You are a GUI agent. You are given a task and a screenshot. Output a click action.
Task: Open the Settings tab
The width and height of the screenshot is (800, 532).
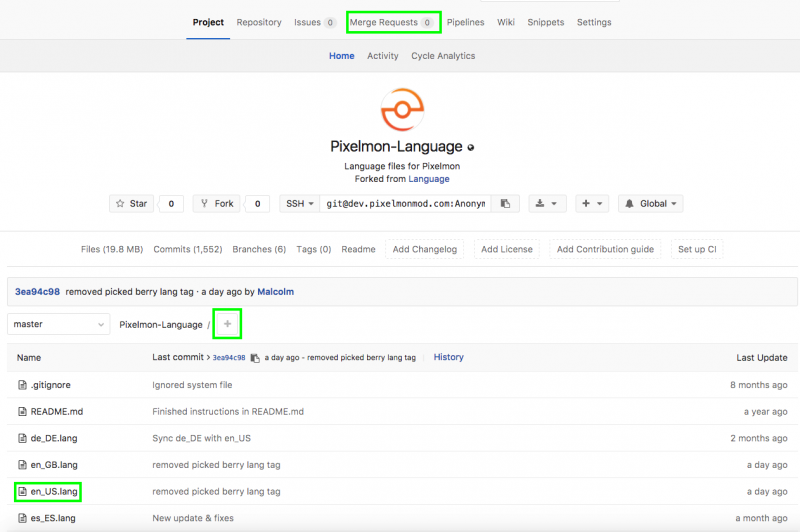tap(594, 22)
